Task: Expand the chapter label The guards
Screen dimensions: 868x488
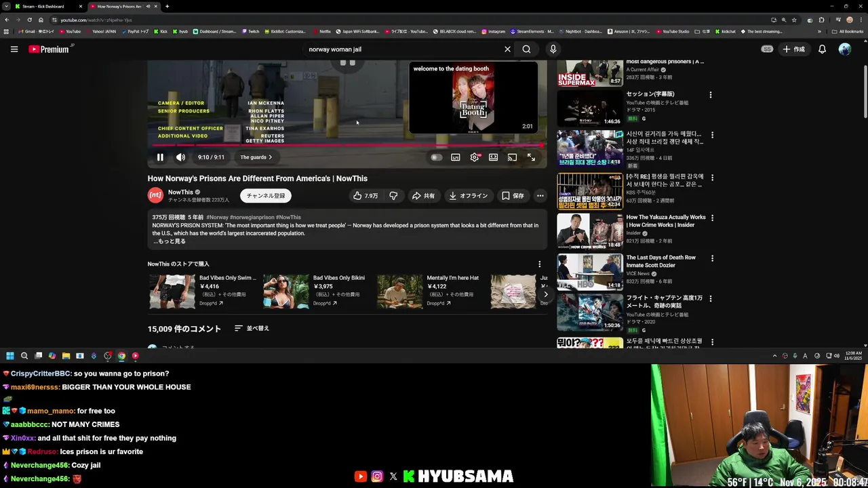Action: pyautogui.click(x=256, y=157)
